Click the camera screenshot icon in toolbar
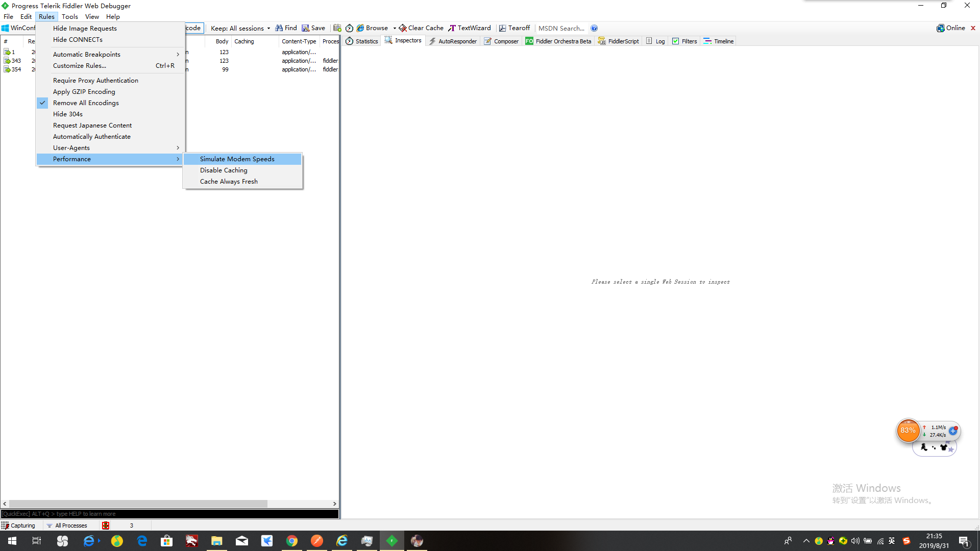The height and width of the screenshot is (551, 980). click(337, 28)
